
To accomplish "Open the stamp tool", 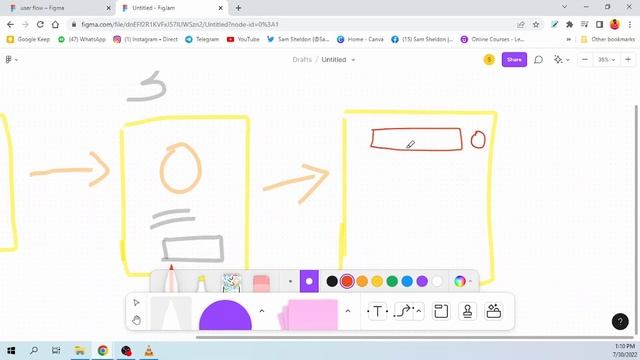I will click(x=467, y=311).
